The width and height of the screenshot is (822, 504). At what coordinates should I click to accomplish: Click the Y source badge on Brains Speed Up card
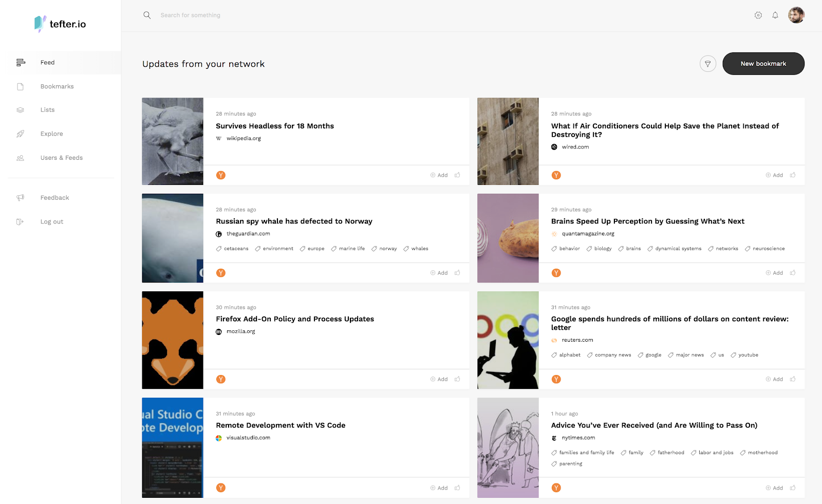pyautogui.click(x=556, y=273)
